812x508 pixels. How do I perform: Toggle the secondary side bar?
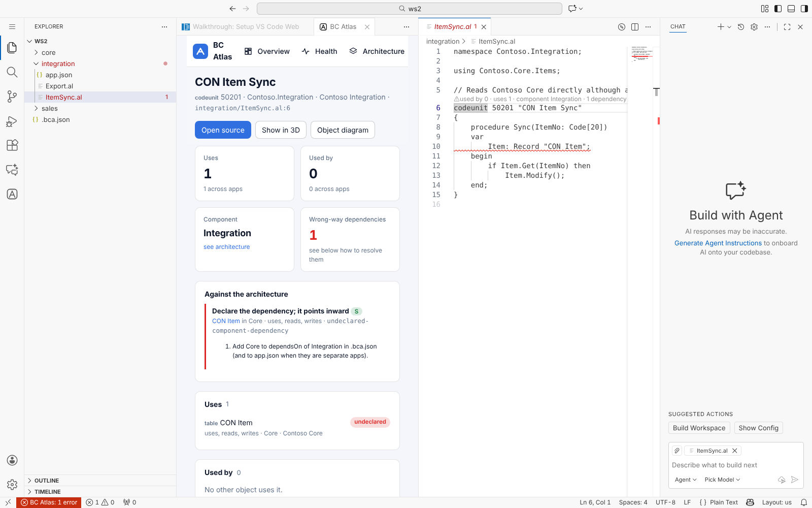[x=804, y=9]
